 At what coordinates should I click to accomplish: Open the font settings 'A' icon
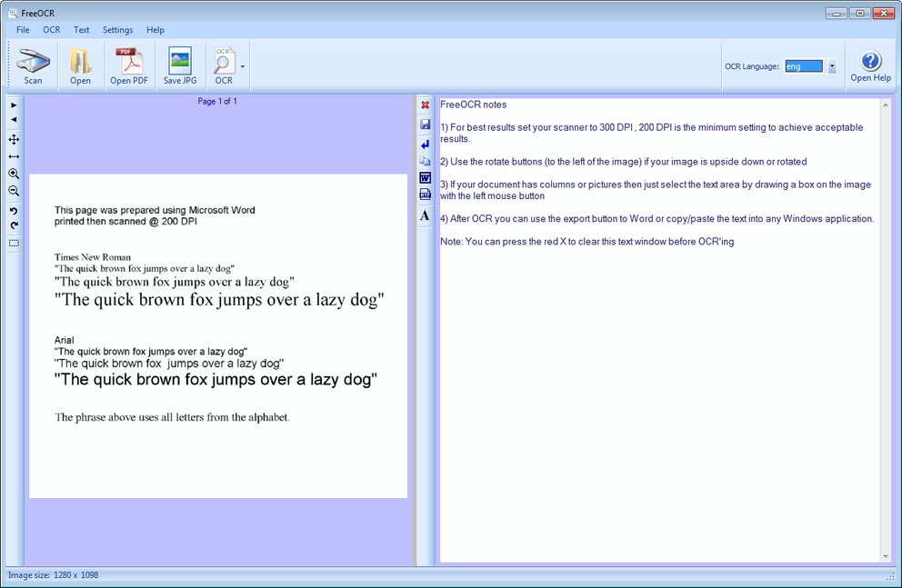(425, 215)
